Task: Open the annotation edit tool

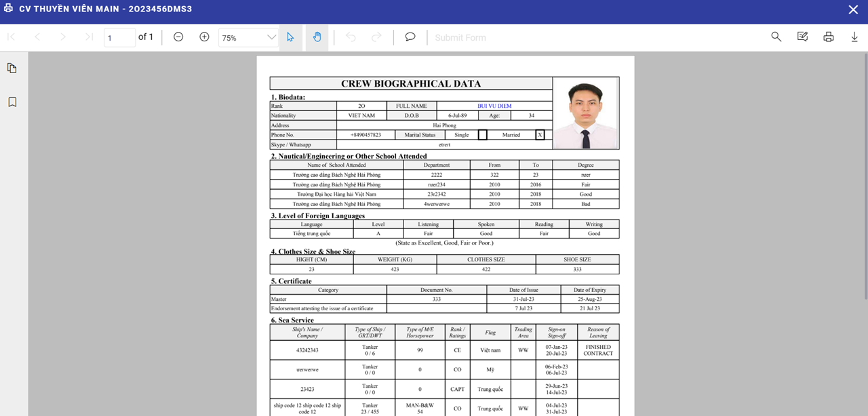Action: click(x=802, y=37)
